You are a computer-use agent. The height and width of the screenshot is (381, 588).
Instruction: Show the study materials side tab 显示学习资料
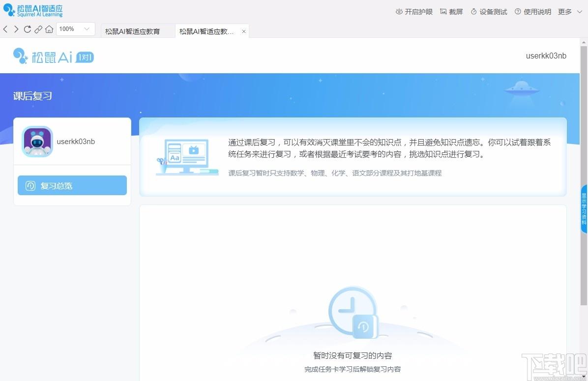click(x=584, y=209)
